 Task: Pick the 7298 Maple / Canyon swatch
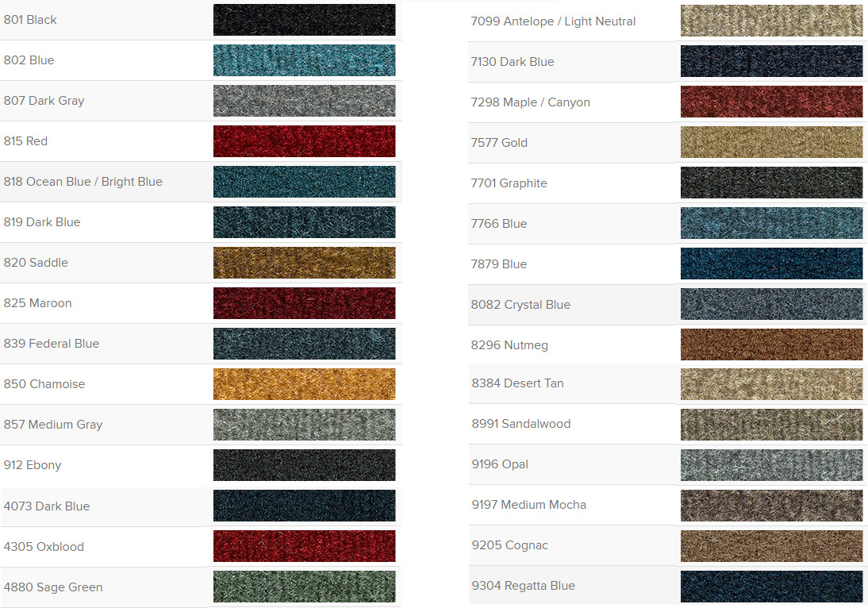click(772, 102)
